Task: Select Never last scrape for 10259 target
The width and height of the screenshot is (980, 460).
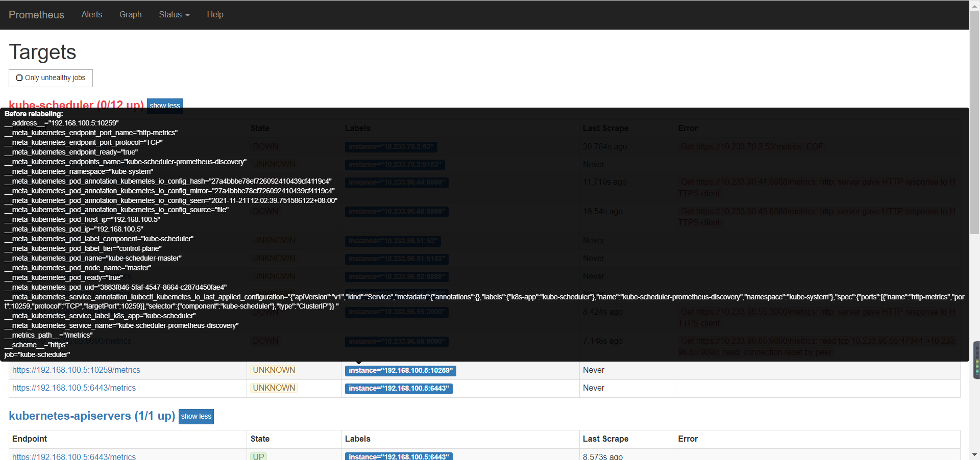Action: pos(594,370)
